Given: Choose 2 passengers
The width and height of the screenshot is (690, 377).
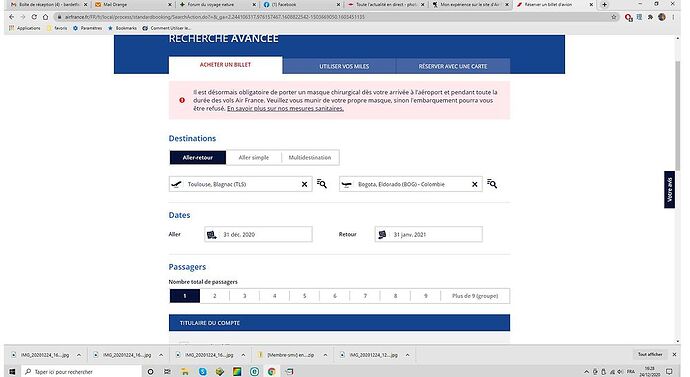Looking at the screenshot, I should (x=215, y=296).
